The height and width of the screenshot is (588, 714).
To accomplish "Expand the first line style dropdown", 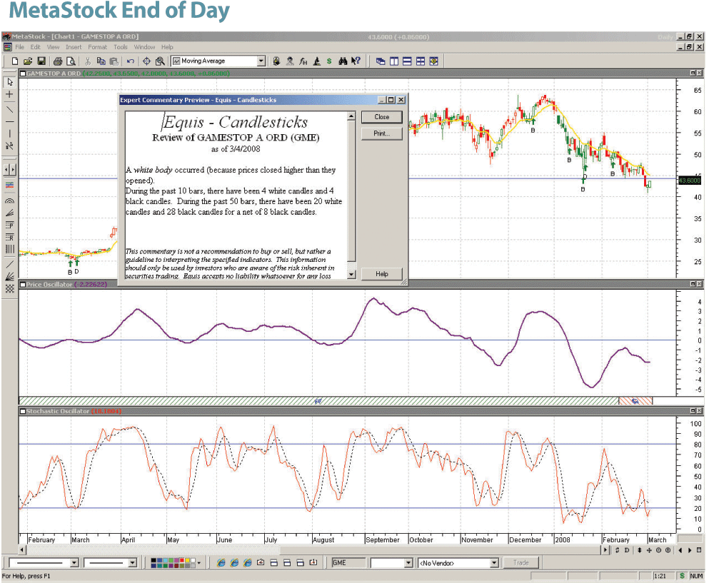I will (x=74, y=563).
